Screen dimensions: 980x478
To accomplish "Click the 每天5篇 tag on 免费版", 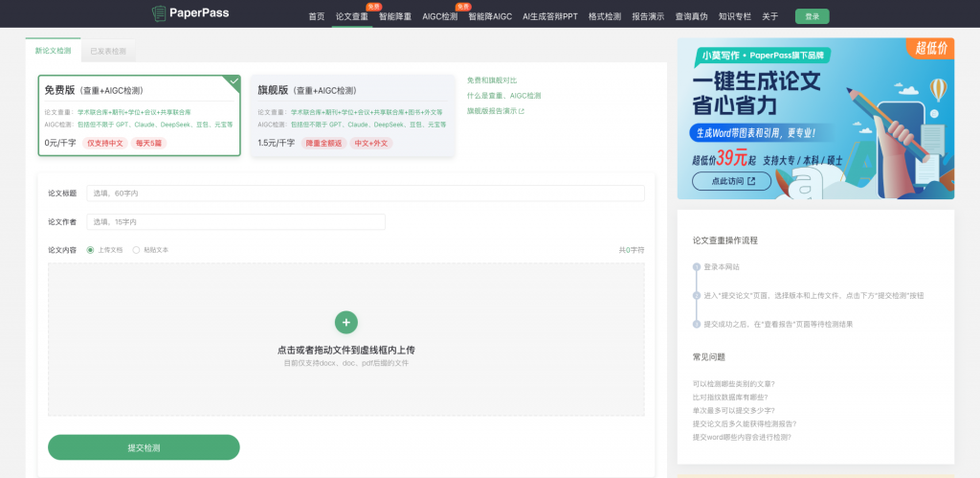I will coord(148,144).
